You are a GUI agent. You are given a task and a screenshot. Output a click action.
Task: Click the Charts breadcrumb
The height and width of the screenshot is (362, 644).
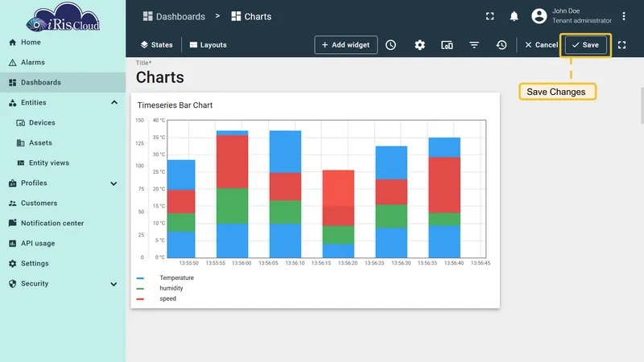251,16
